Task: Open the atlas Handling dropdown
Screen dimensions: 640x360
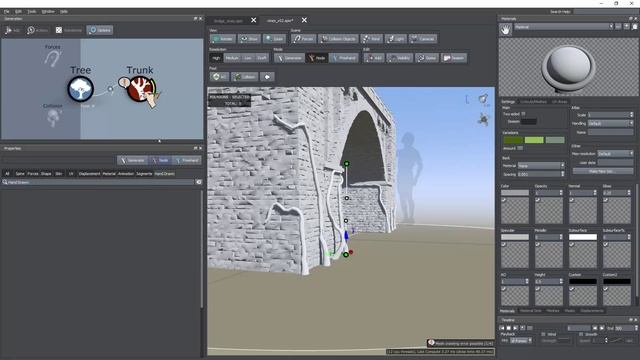Action: pos(611,123)
